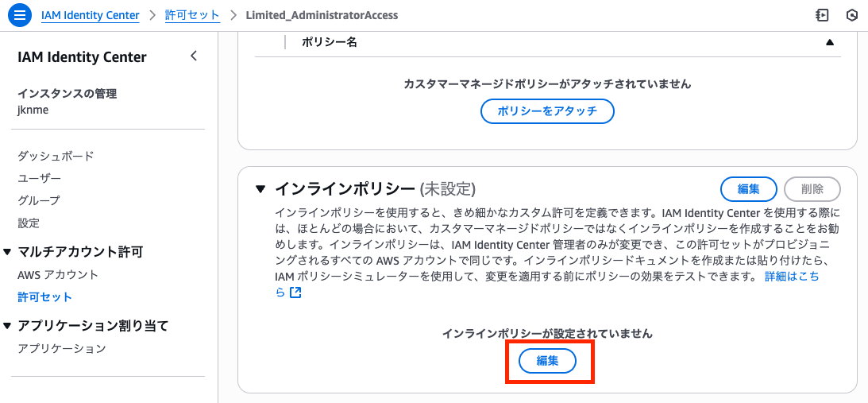
Task: Click the 詳細はこちら link
Action: (791, 277)
